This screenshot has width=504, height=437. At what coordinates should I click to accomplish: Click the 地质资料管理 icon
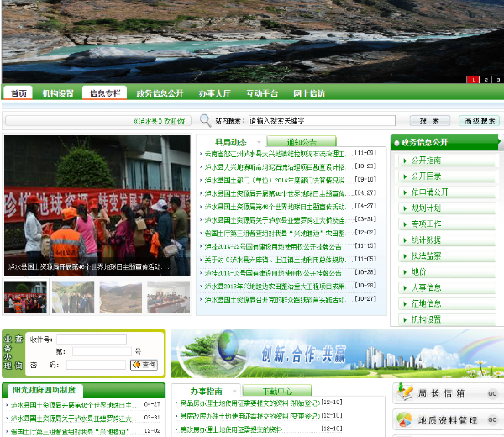405,419
